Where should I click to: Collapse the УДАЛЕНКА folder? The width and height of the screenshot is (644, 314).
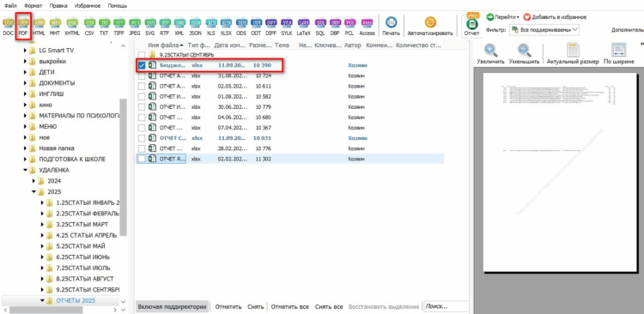pyautogui.click(x=25, y=170)
